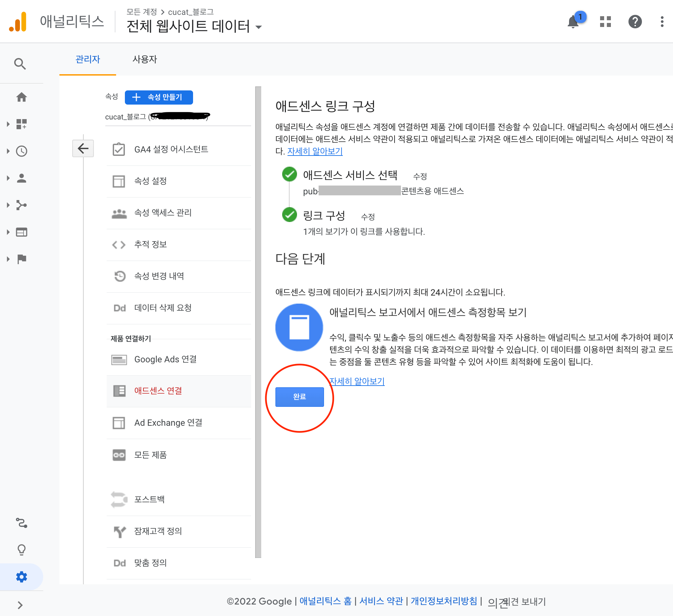Click the back arrow button in property column
The width and height of the screenshot is (673, 616).
[x=83, y=148]
